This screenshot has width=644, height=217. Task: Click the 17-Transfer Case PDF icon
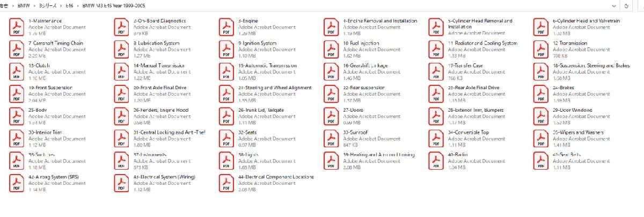point(436,71)
